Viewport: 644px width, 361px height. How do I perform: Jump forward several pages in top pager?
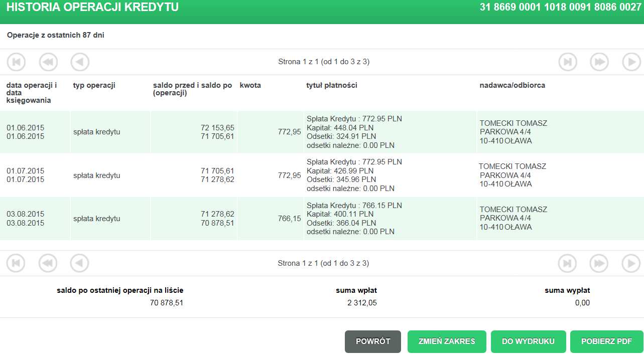[599, 62]
